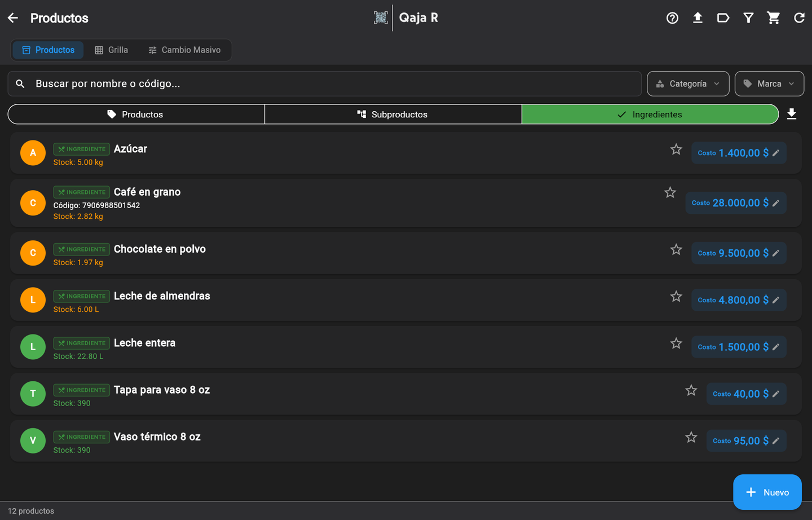Click the upload icon in top bar
Screen dimensions: 812x520
pos(698,18)
